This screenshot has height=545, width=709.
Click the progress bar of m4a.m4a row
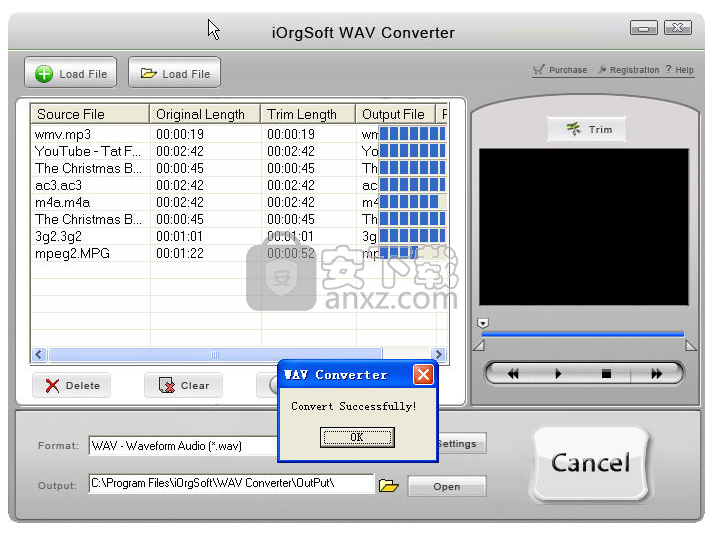(413, 202)
